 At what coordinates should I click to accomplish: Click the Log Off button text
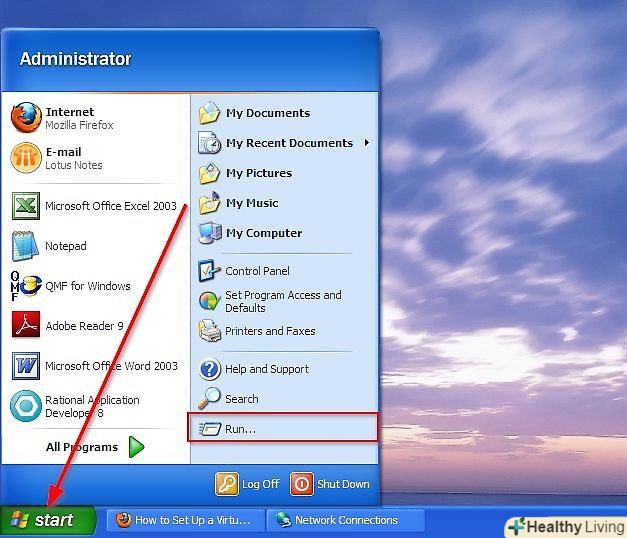coord(260,484)
